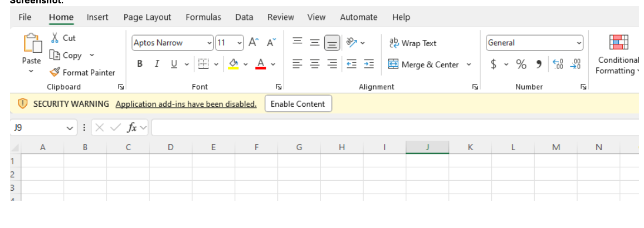Click the Increase Decimal icon

(558, 65)
